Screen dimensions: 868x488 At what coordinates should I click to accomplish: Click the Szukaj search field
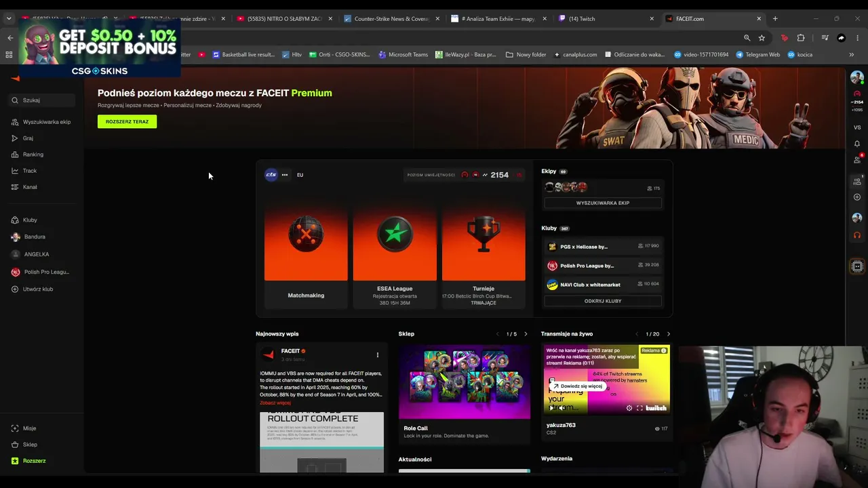coord(42,100)
